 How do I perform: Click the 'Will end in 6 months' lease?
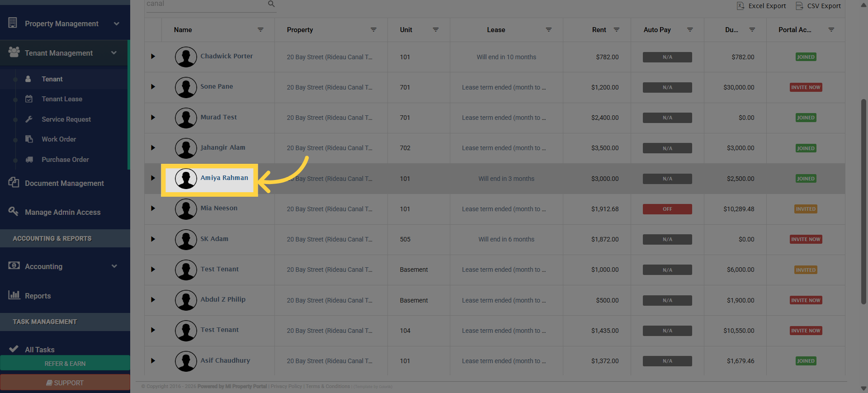[506, 239]
